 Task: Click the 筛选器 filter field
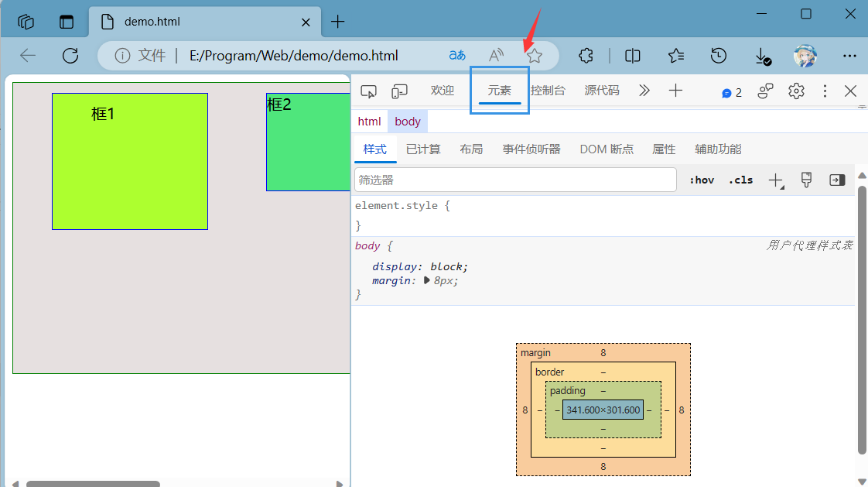515,180
